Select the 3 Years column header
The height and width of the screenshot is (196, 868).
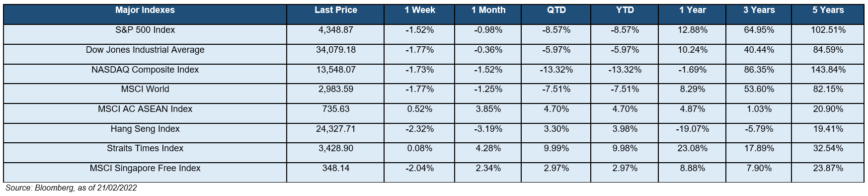point(759,10)
